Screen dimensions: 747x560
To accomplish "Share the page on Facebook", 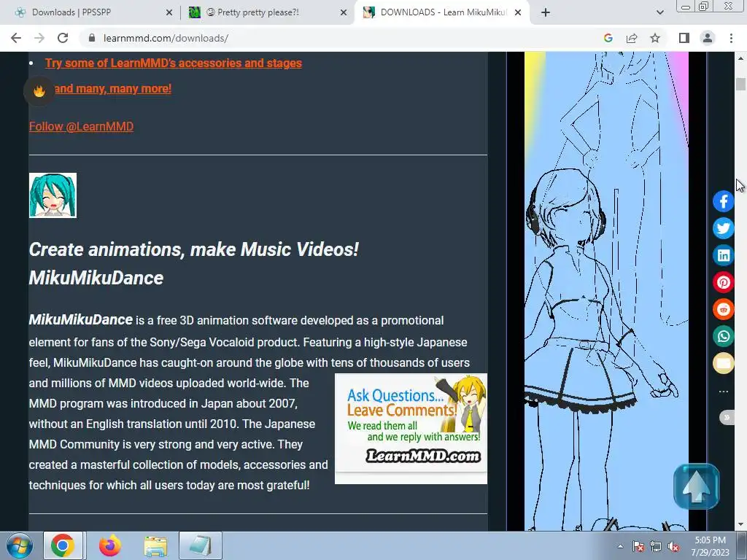I will point(723,201).
